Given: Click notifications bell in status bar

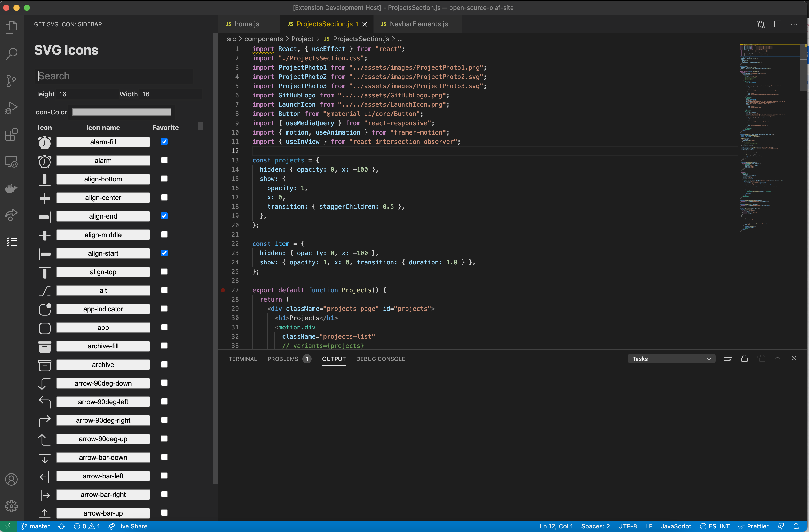Looking at the screenshot, I should 796,526.
